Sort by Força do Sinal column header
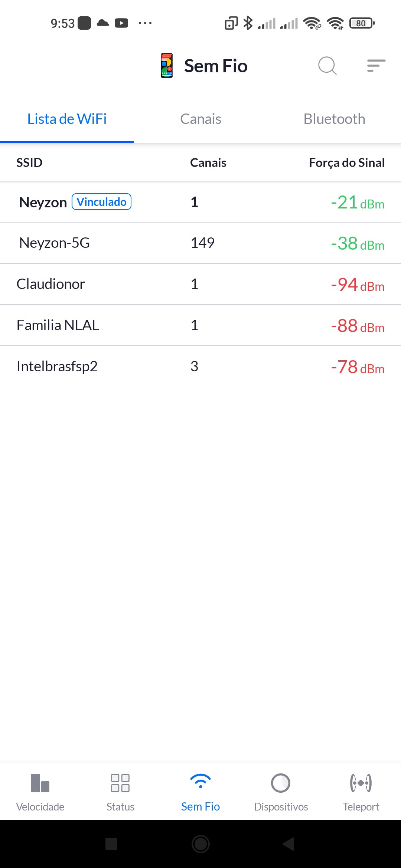 tap(346, 162)
